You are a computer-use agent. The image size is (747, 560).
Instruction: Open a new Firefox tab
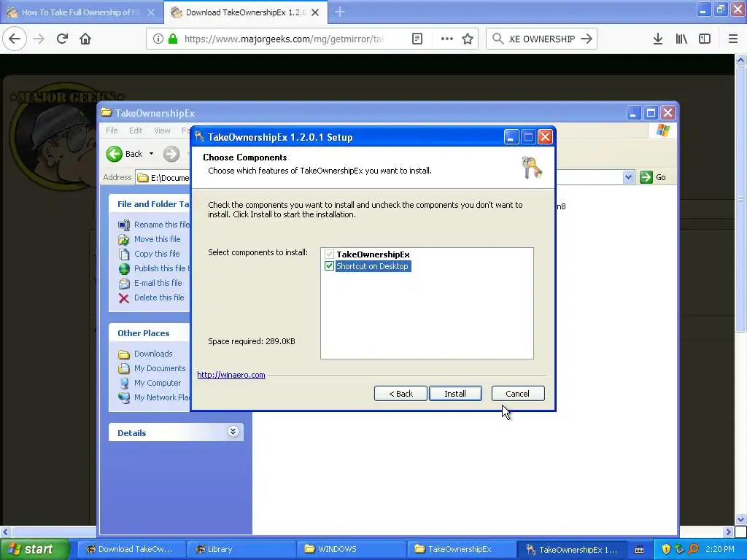(x=340, y=12)
